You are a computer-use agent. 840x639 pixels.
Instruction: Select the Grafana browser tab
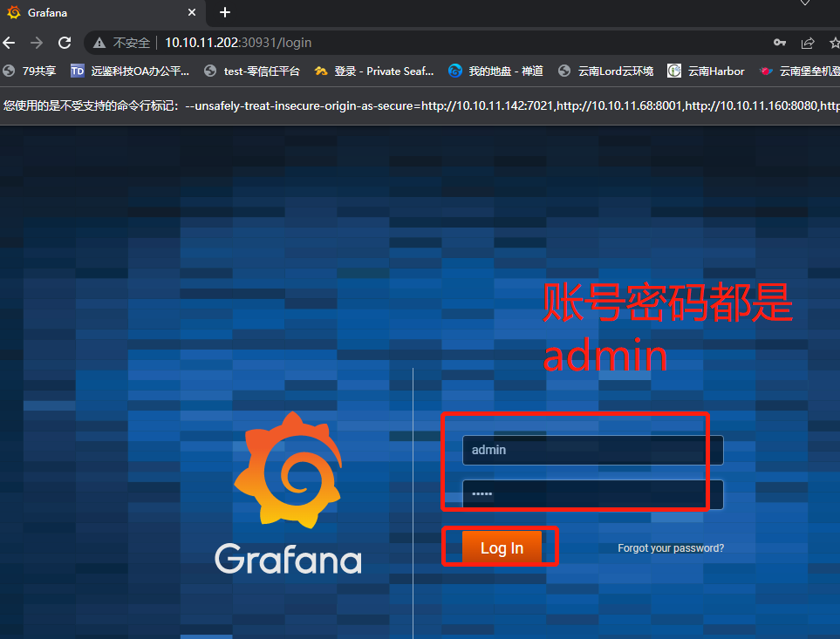103,13
